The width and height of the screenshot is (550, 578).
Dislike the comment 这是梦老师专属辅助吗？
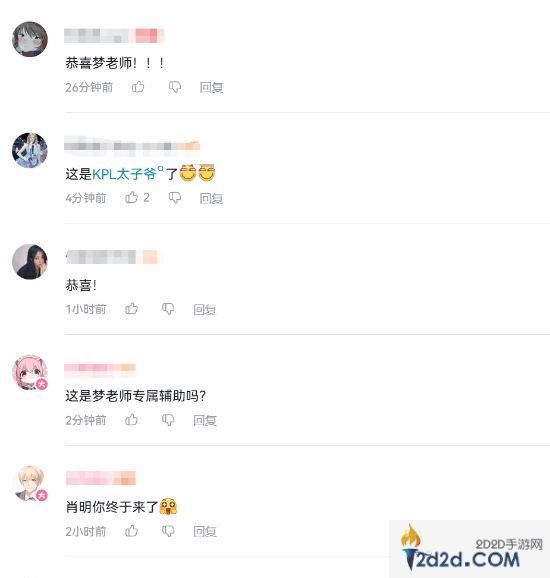click(x=168, y=420)
